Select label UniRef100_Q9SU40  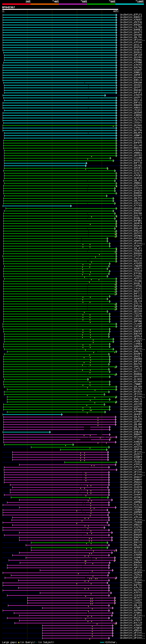[131, 319]
